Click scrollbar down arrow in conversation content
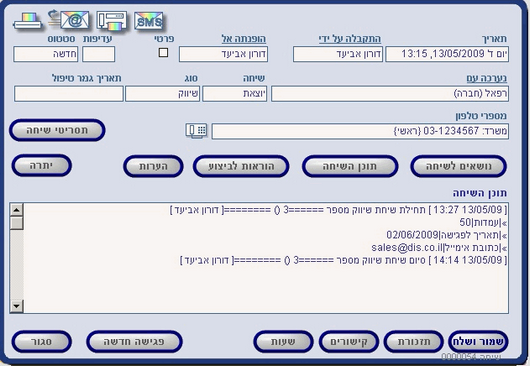The width and height of the screenshot is (530, 366). (x=17, y=306)
